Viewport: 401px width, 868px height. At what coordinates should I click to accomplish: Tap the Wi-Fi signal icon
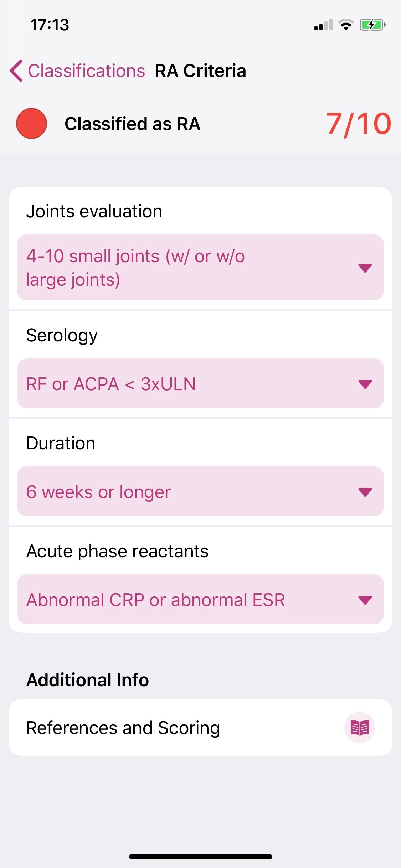click(345, 25)
